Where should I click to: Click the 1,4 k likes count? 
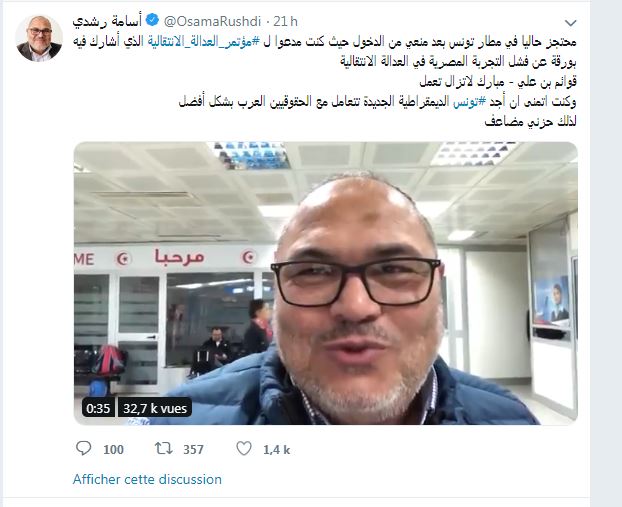[x=276, y=450]
